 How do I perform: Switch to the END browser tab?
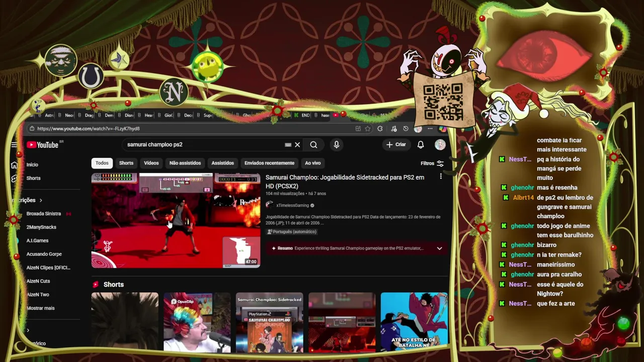click(x=302, y=115)
